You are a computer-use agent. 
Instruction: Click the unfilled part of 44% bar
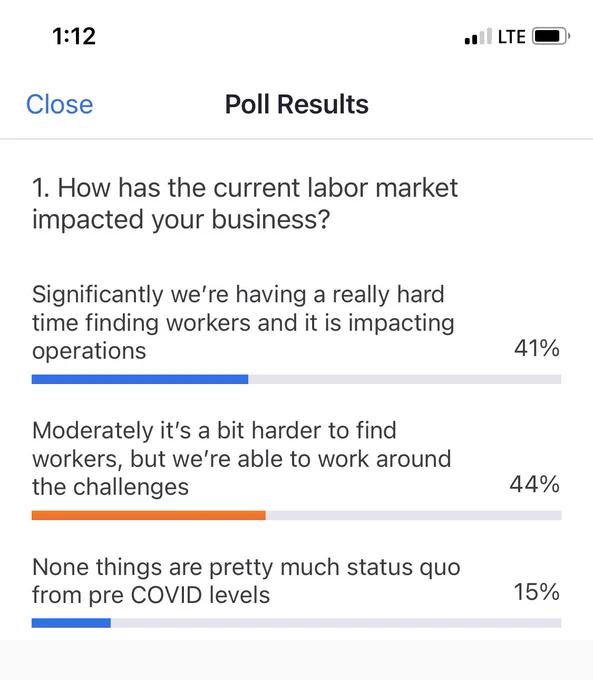(x=413, y=515)
